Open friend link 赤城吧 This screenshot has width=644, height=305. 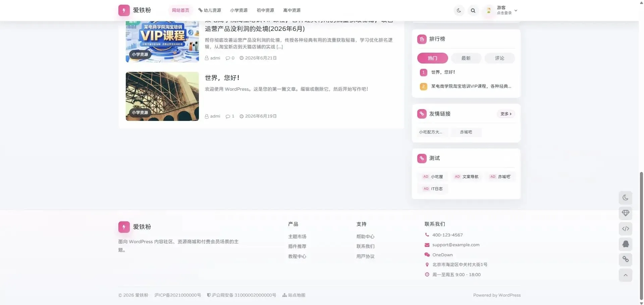[466, 132]
